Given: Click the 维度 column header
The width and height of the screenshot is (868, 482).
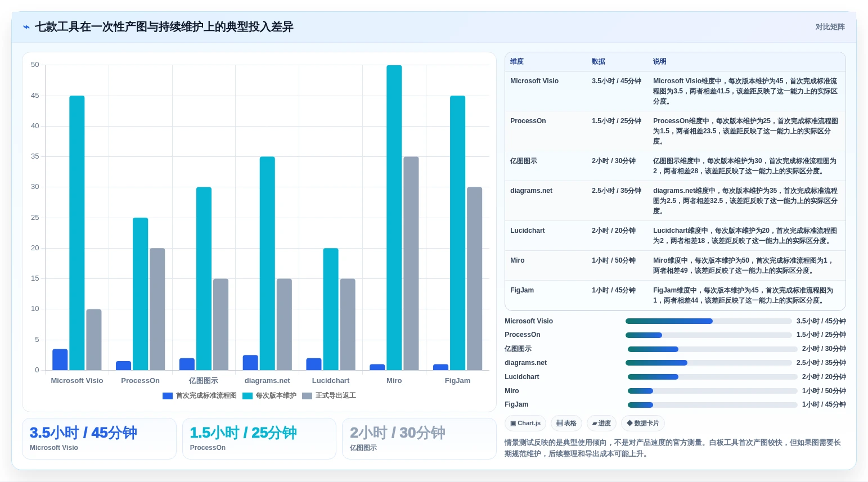Looking at the screenshot, I should 517,62.
